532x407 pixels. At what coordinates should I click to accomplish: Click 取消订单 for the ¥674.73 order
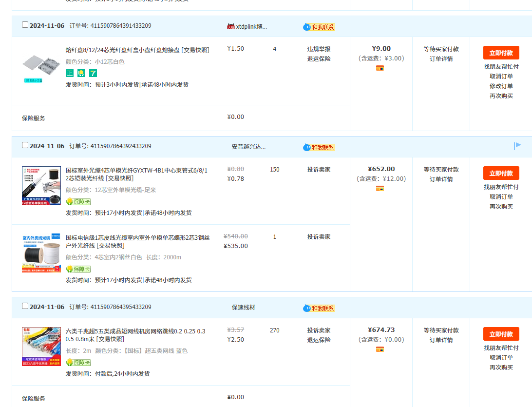(501, 358)
